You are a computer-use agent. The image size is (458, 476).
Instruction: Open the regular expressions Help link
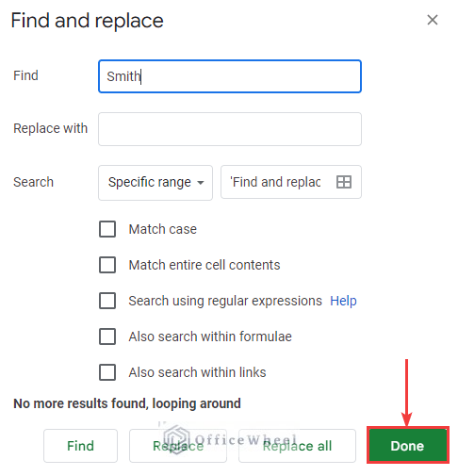coord(343,301)
